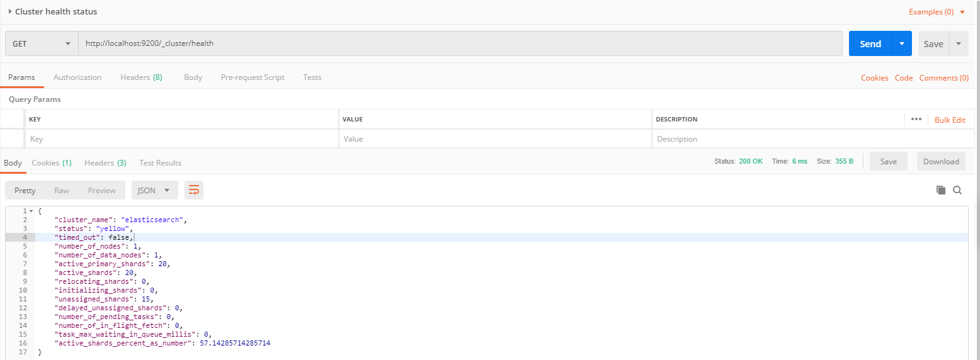The width and height of the screenshot is (980, 360).
Task: Open the Test Results tab
Action: click(x=160, y=162)
